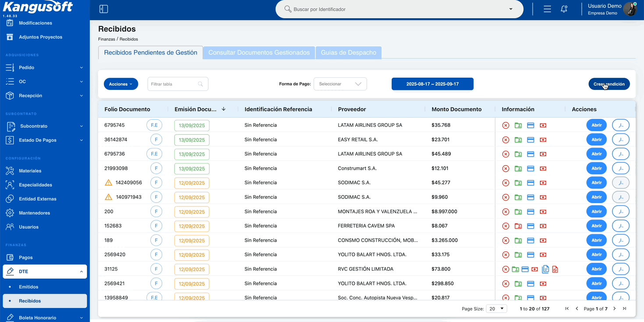This screenshot has width=644, height=322.
Task: Open the notifications bell
Action: [564, 9]
